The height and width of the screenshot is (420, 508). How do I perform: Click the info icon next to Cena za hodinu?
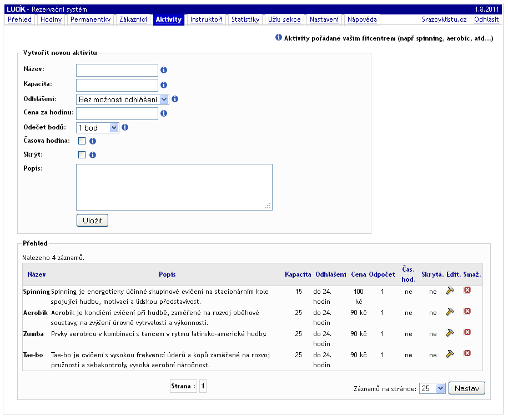(164, 113)
